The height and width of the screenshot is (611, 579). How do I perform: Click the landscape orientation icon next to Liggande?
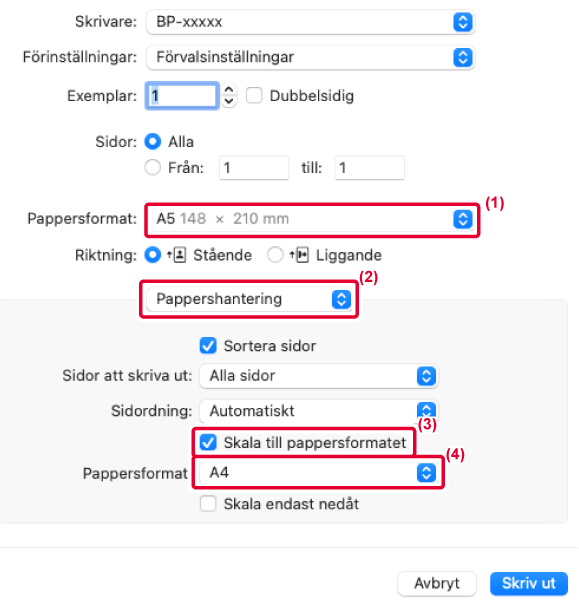tap(299, 255)
